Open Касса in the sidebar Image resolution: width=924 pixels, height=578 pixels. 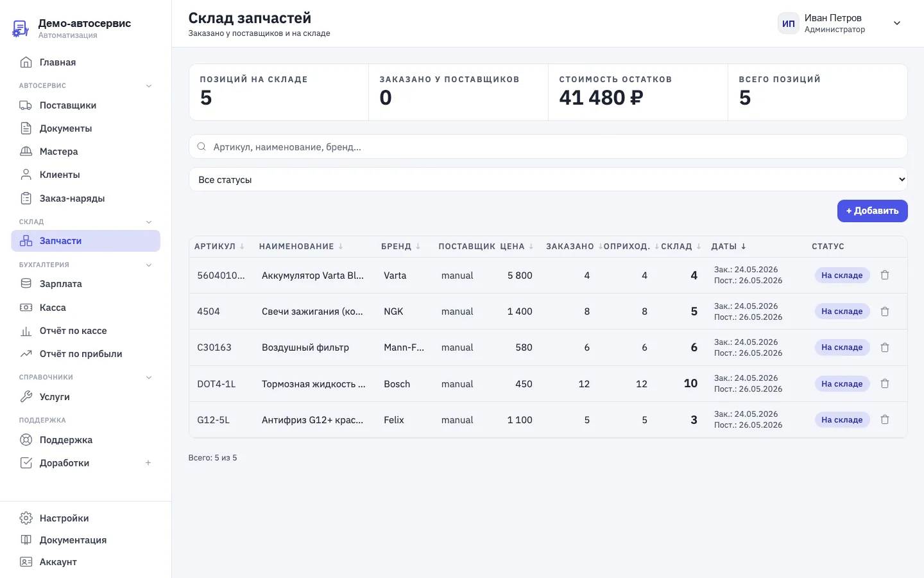click(x=86, y=308)
